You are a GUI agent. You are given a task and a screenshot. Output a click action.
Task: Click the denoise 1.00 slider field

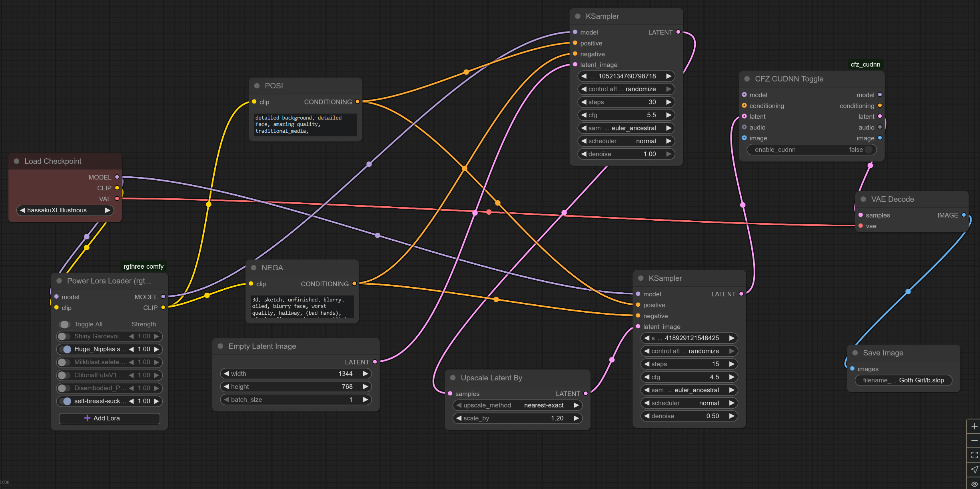[626, 154]
